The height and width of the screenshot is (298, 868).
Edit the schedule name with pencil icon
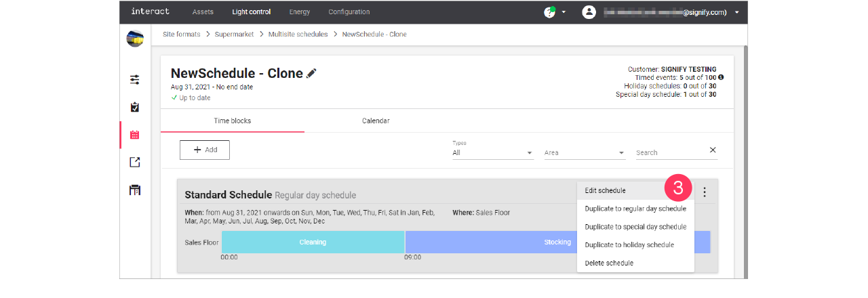pos(311,73)
